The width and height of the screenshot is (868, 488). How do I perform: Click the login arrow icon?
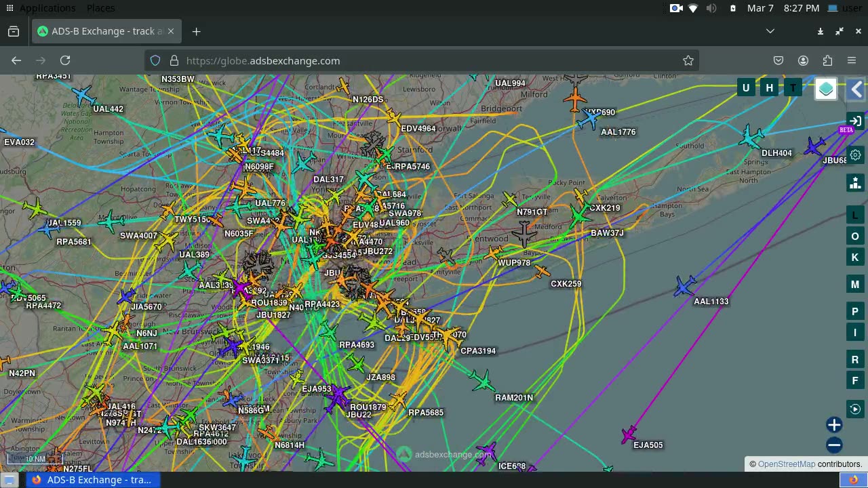pyautogui.click(x=855, y=121)
